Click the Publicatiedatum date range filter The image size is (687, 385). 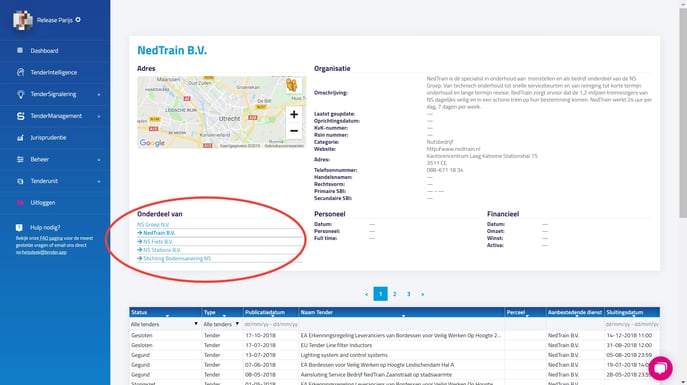(271, 324)
